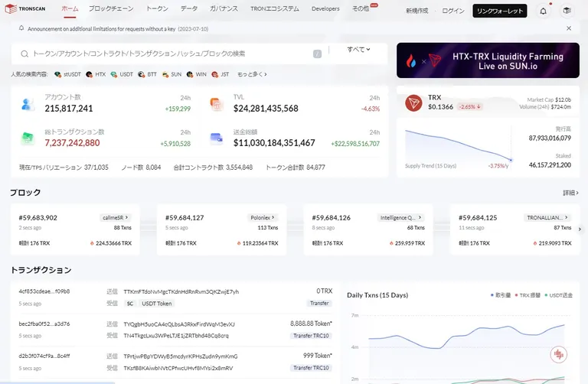Expand もっと多く popular searches
Image resolution: width=588 pixels, height=384 pixels.
click(252, 74)
